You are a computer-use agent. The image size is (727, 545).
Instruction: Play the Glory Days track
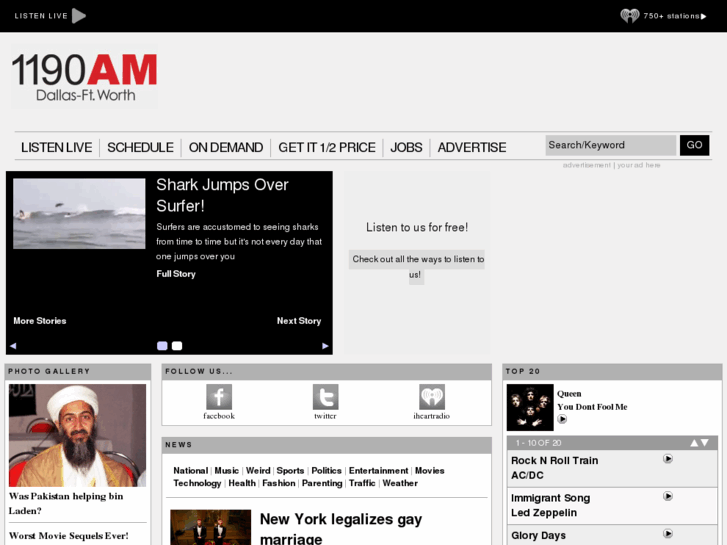click(x=668, y=533)
